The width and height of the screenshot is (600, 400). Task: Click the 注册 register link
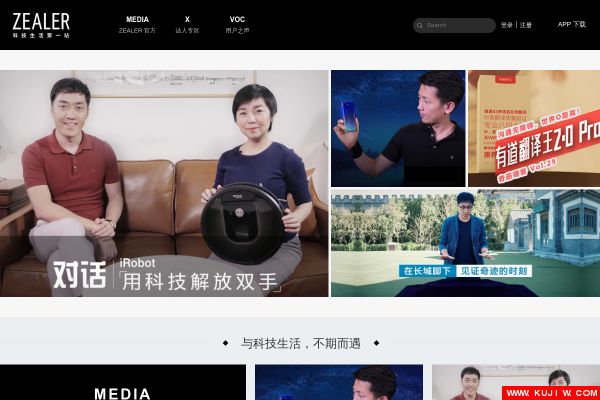point(526,25)
